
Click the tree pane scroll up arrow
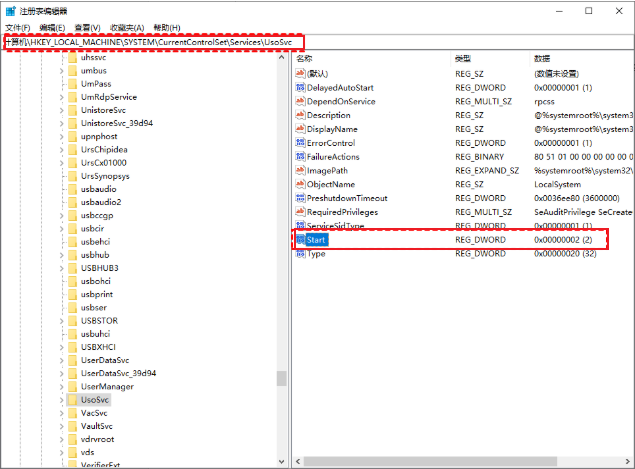281,58
